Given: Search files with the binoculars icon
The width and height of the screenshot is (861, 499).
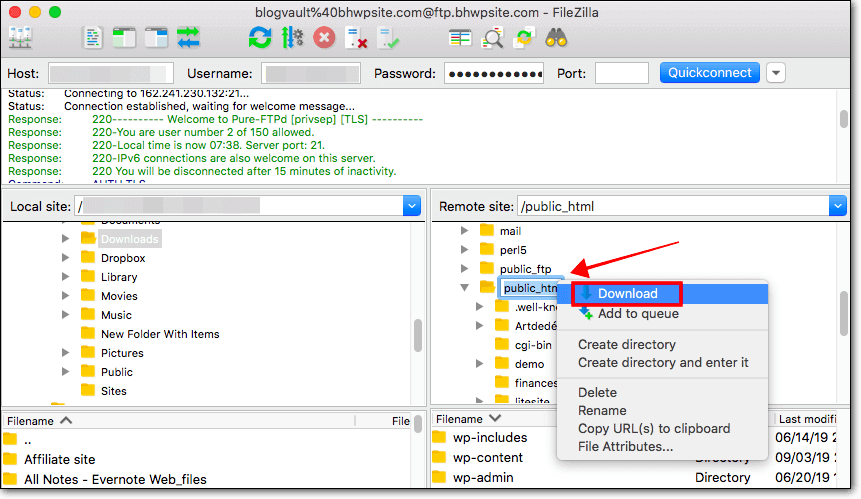Looking at the screenshot, I should pyautogui.click(x=556, y=38).
